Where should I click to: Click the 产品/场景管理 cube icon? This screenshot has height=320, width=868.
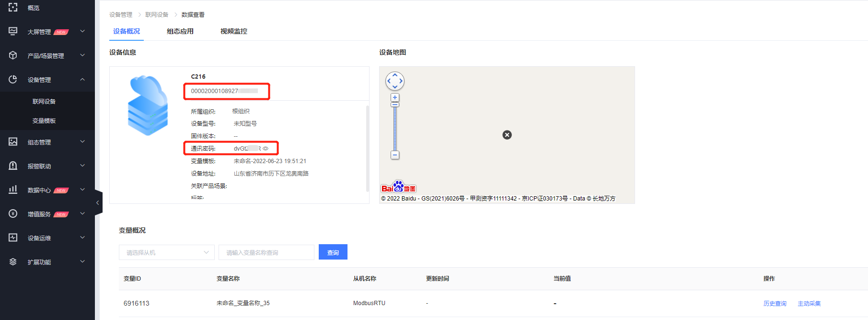point(13,55)
